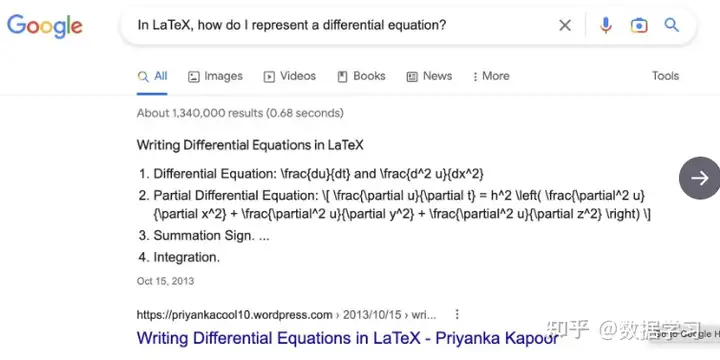Advance to next slide with arrow button
Screen dimensions: 720x360
point(700,178)
